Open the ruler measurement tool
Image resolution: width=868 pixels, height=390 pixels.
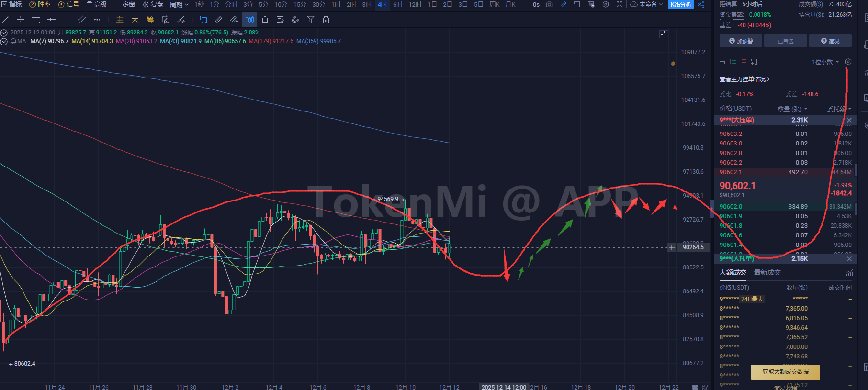pyautogui.click(x=218, y=20)
